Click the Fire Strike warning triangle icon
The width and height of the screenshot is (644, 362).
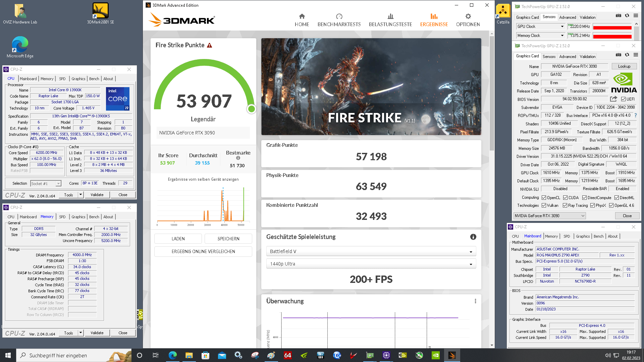click(x=210, y=45)
